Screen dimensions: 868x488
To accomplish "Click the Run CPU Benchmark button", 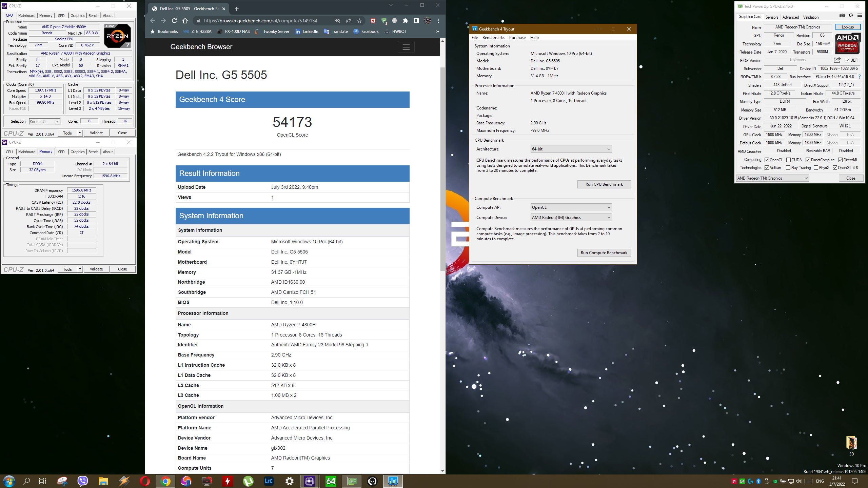I will [604, 184].
